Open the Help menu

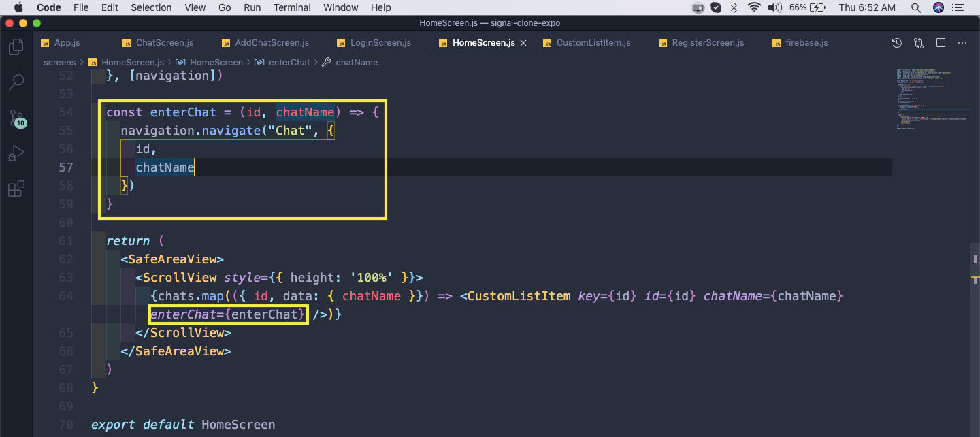[381, 7]
